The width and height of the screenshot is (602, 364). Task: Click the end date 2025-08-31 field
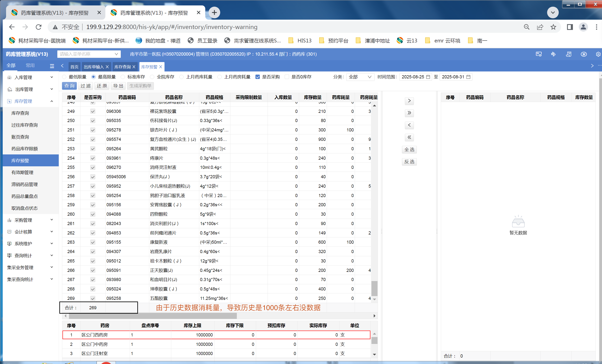tap(453, 77)
